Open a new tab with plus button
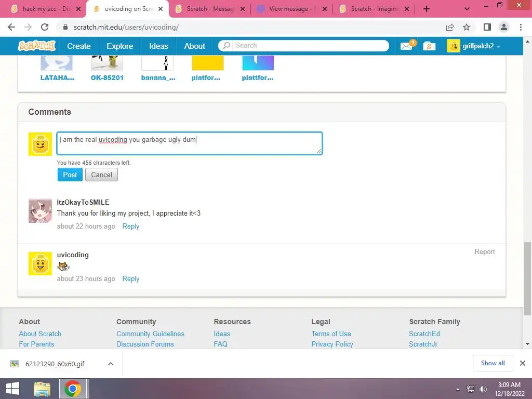 pyautogui.click(x=427, y=9)
